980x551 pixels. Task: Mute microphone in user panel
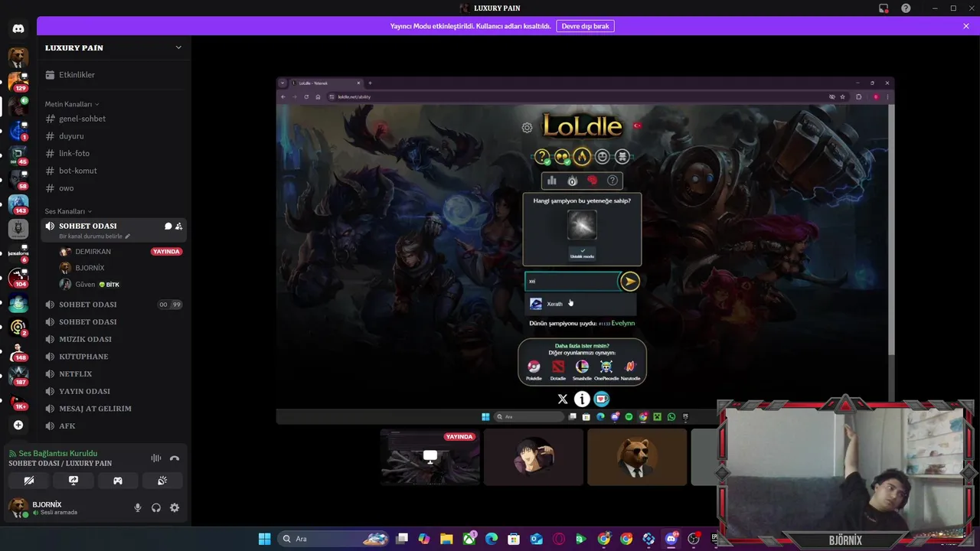138,507
